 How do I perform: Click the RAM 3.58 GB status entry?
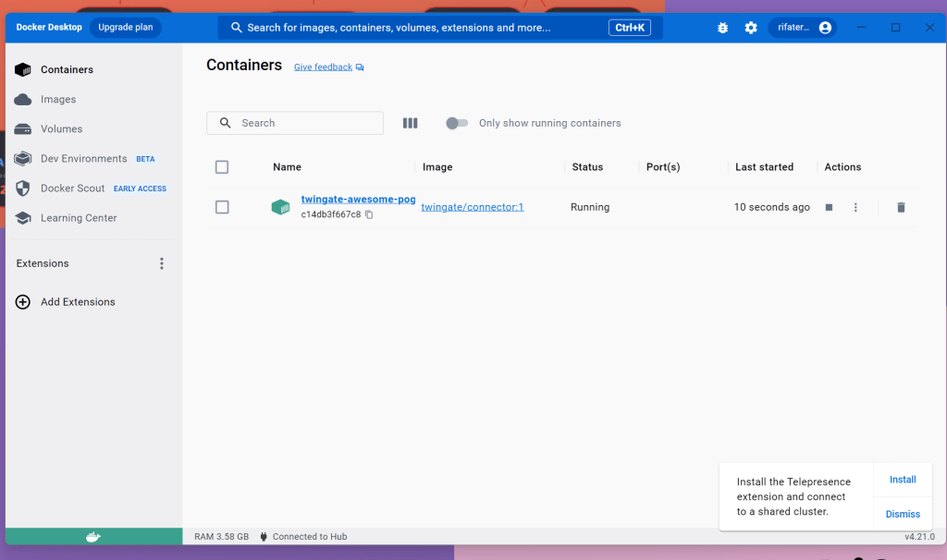(x=221, y=537)
